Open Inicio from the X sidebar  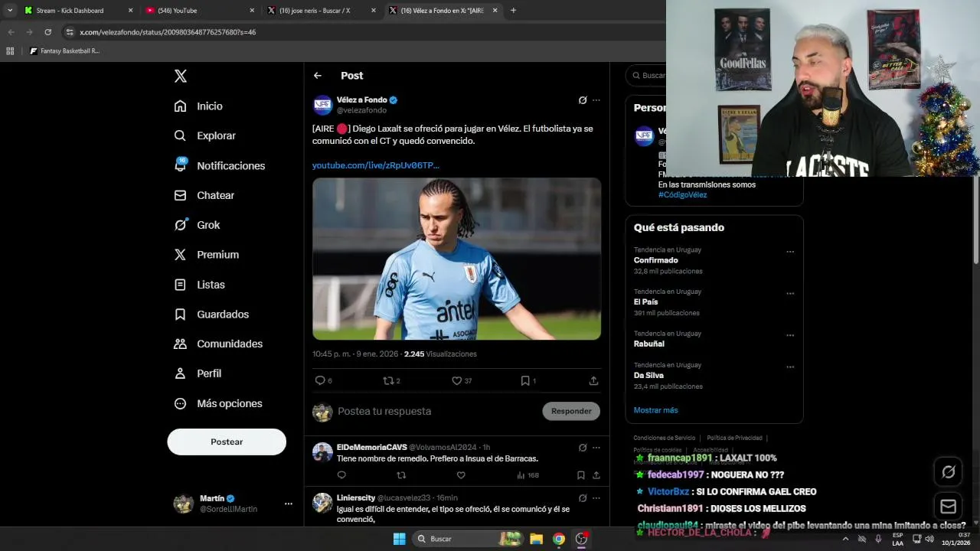pyautogui.click(x=198, y=106)
